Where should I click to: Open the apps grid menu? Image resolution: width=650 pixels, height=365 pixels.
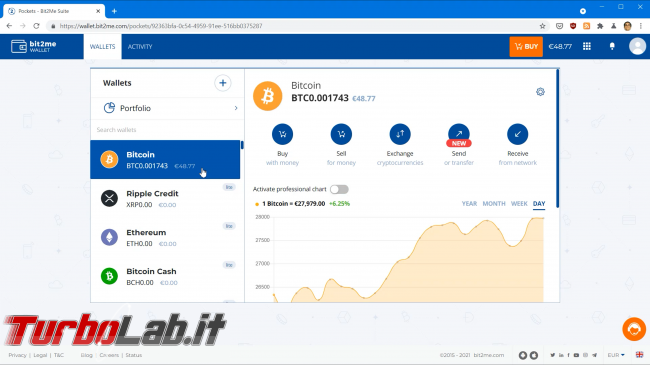pos(587,46)
